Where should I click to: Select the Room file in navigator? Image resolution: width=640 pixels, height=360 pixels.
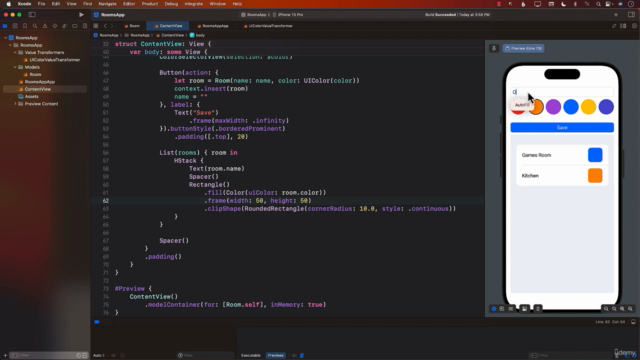click(32, 74)
